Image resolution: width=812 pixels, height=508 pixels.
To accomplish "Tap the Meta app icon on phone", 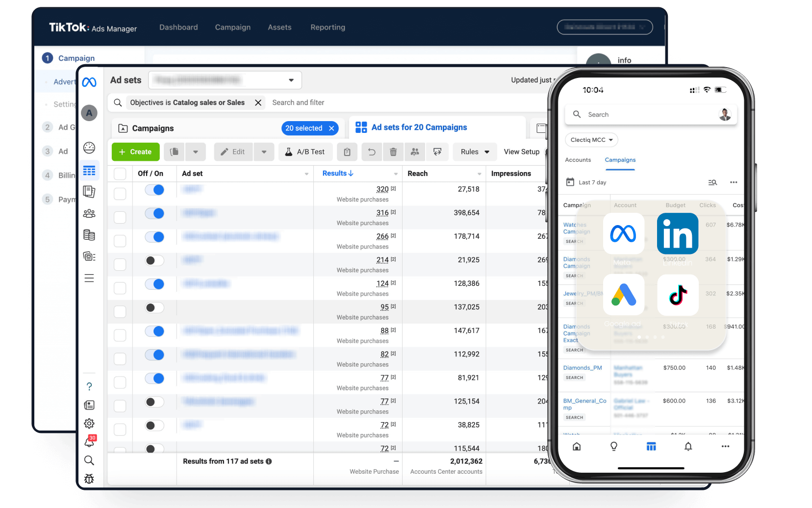I will (x=623, y=233).
